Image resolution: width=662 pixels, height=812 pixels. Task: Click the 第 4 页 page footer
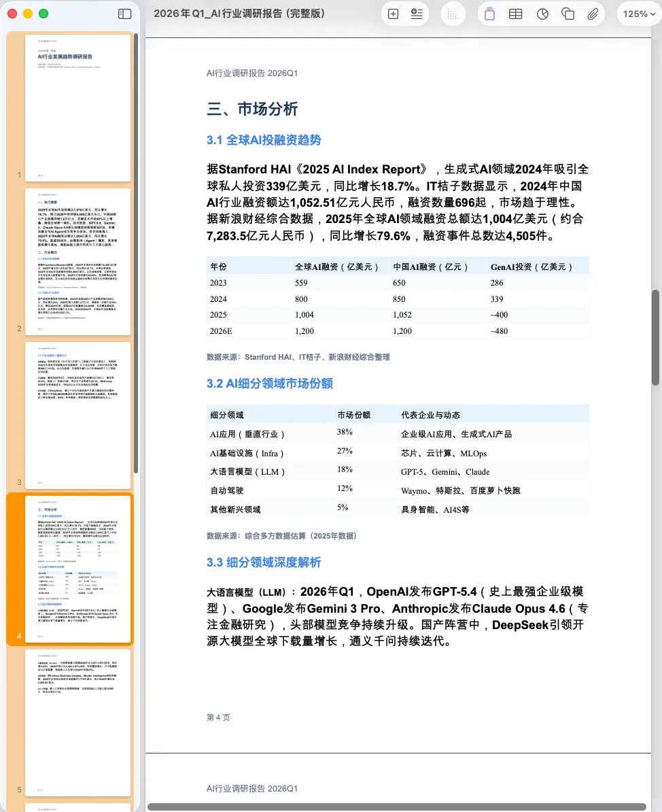pyautogui.click(x=218, y=717)
